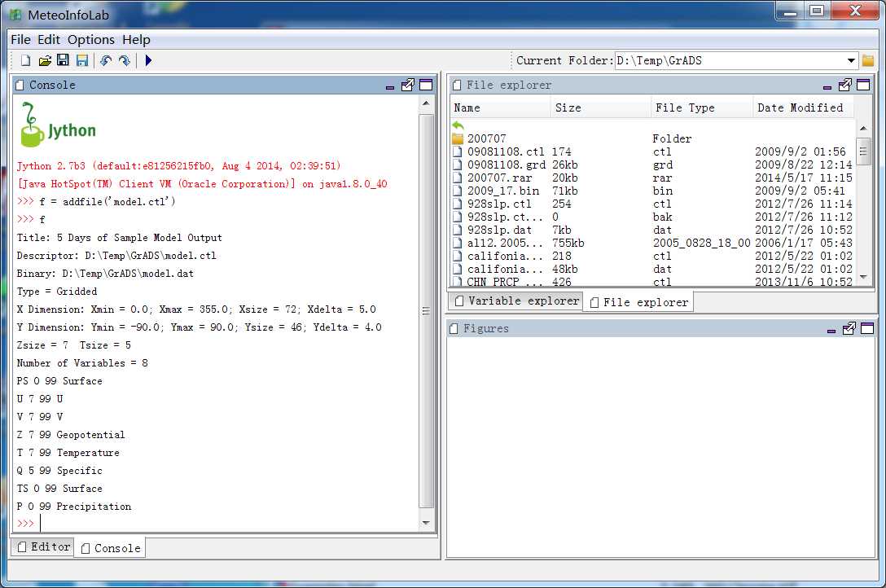This screenshot has width=886, height=588.
Task: Click the Redo arrow icon
Action: (124, 60)
